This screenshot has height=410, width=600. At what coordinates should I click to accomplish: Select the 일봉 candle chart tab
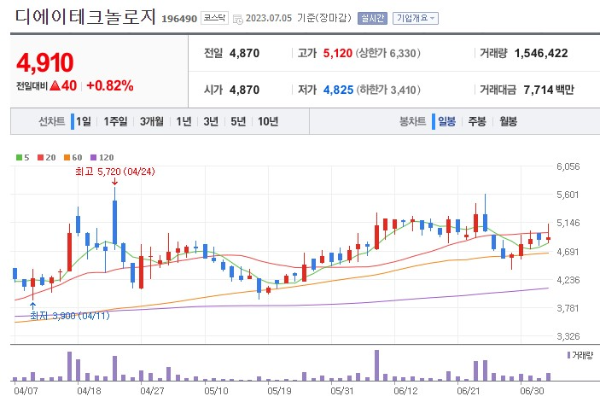pyautogui.click(x=447, y=122)
